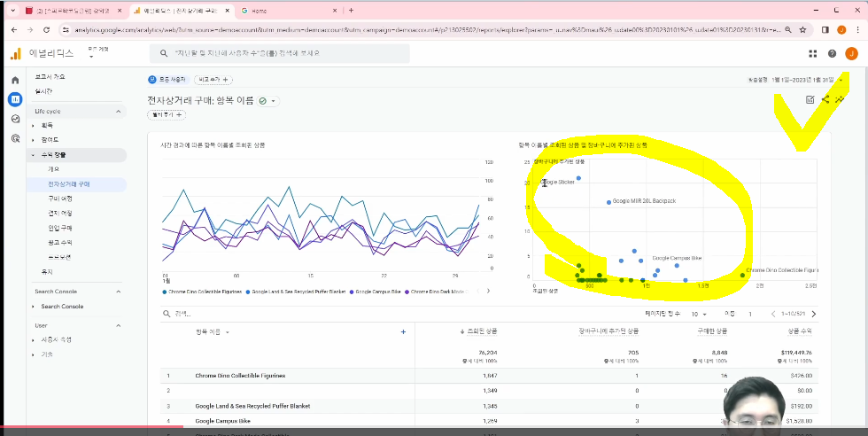
Task: Click the 필터 추가 + button
Action: pyautogui.click(x=167, y=114)
